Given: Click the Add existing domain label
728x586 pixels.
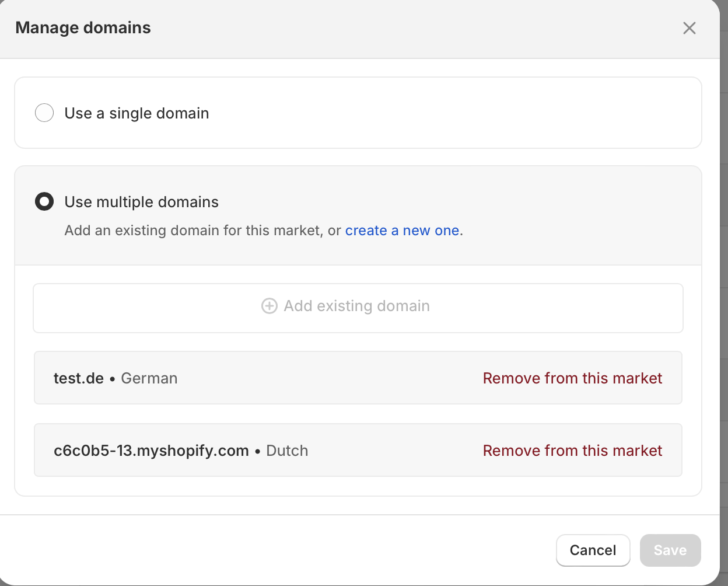Looking at the screenshot, I should (x=356, y=306).
